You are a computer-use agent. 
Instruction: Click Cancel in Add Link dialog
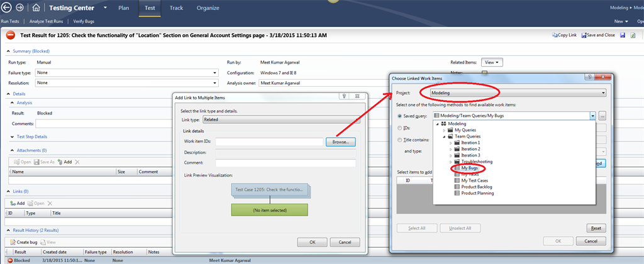tap(345, 242)
